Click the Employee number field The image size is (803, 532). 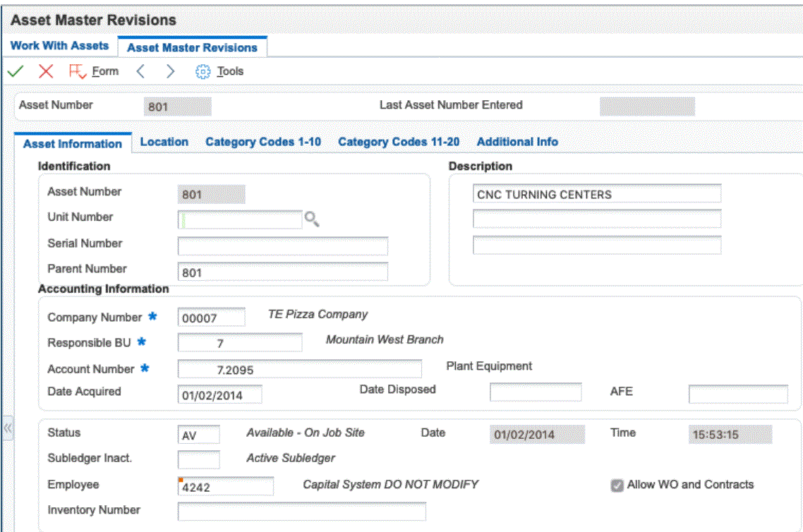(x=226, y=487)
